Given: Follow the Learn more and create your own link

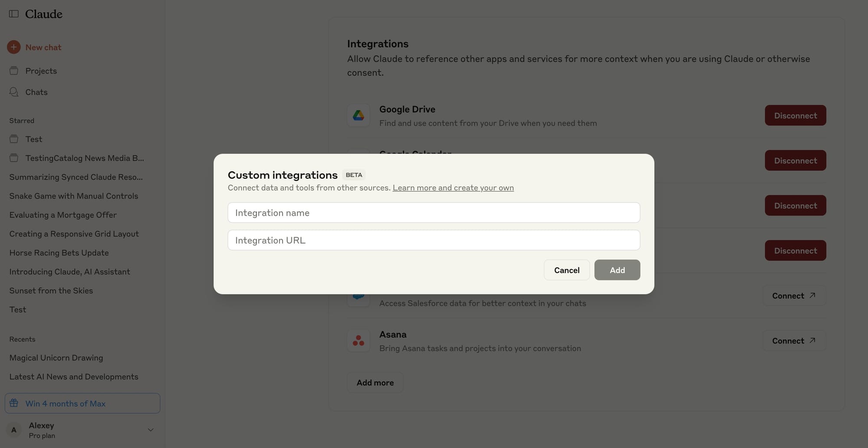Looking at the screenshot, I should point(453,188).
